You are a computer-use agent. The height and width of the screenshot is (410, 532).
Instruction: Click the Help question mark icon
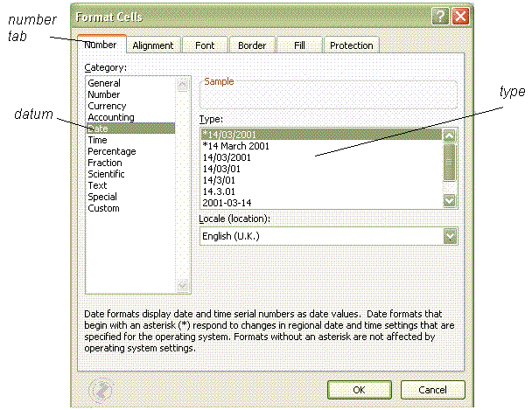[441, 16]
